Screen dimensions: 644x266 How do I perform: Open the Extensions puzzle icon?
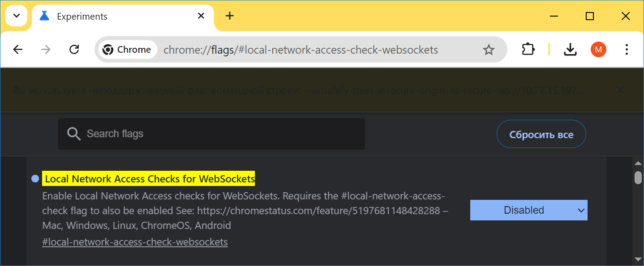[x=529, y=50]
